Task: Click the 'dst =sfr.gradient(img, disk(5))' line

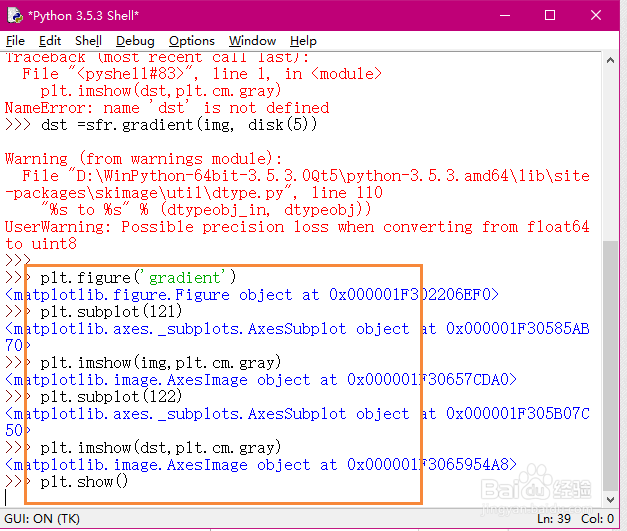Action: [x=179, y=125]
